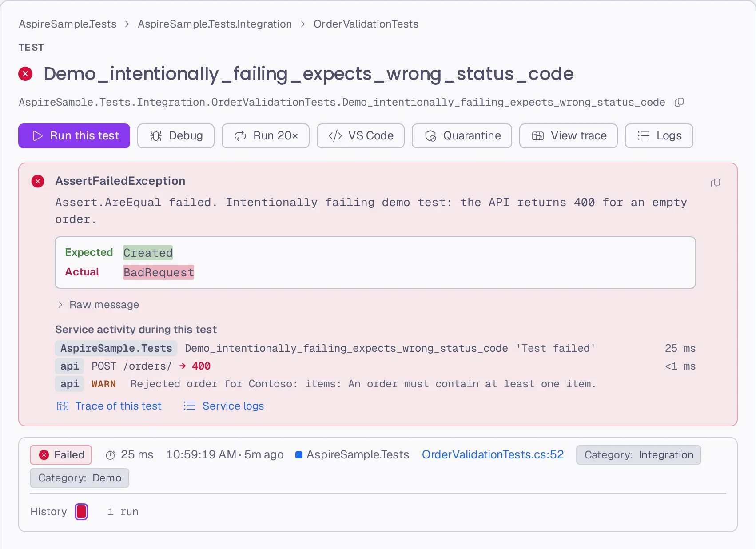Quarantine this failing test

[462, 136]
